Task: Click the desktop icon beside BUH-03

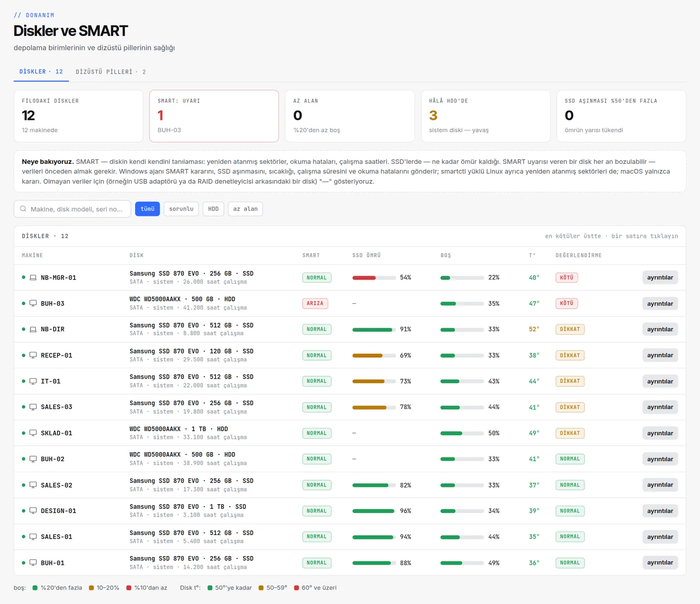Action: click(33, 303)
